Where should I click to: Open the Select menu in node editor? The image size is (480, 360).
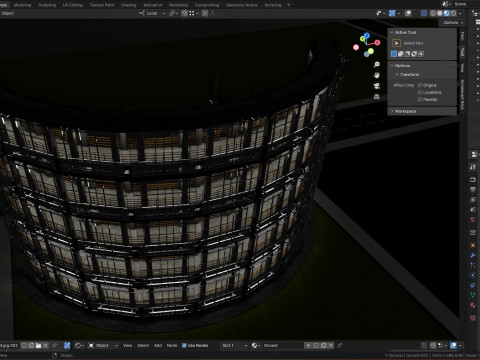pos(143,345)
